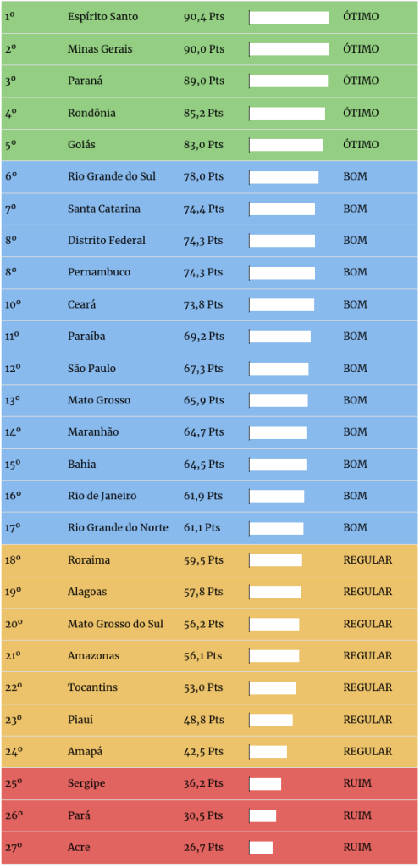Click the São Paulo progress bar
Viewport: 420px width, 868px height.
click(279, 369)
